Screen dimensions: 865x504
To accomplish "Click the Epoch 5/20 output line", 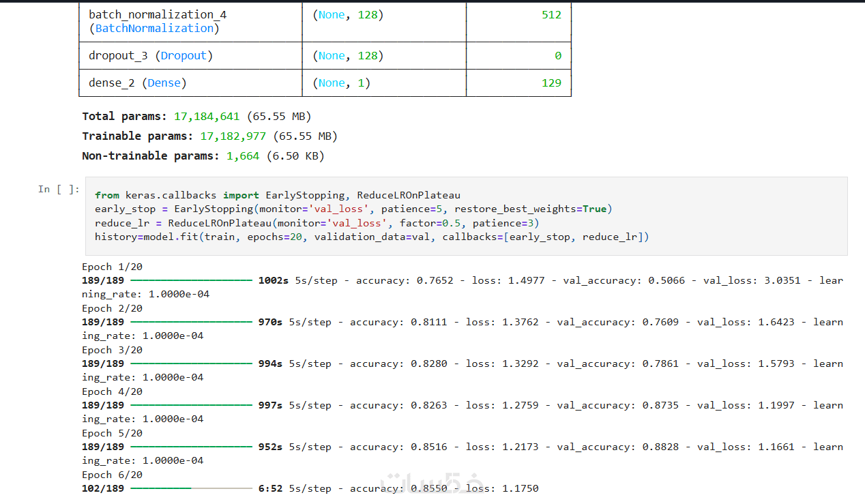I will click(x=112, y=433).
